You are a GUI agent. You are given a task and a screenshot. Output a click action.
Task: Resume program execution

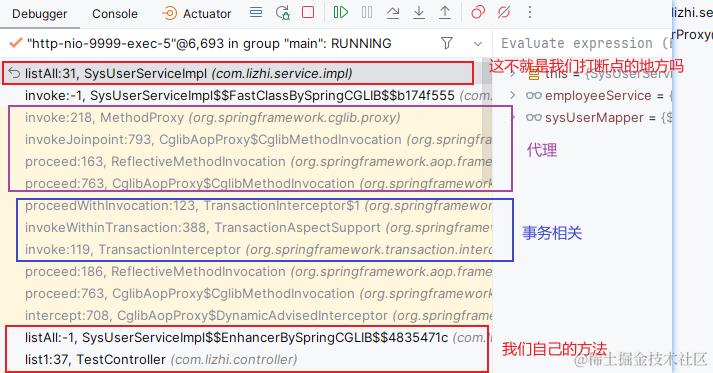341,12
